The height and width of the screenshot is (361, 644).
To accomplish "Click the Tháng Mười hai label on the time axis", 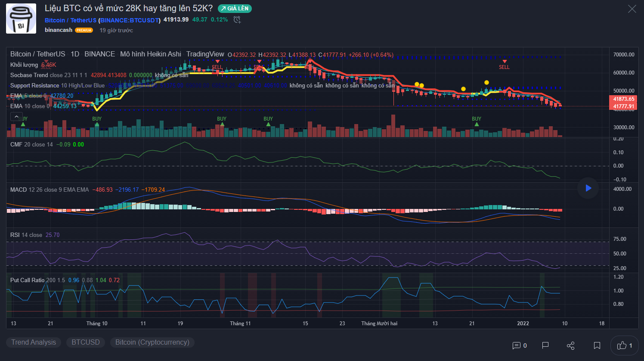I will pos(379,324).
